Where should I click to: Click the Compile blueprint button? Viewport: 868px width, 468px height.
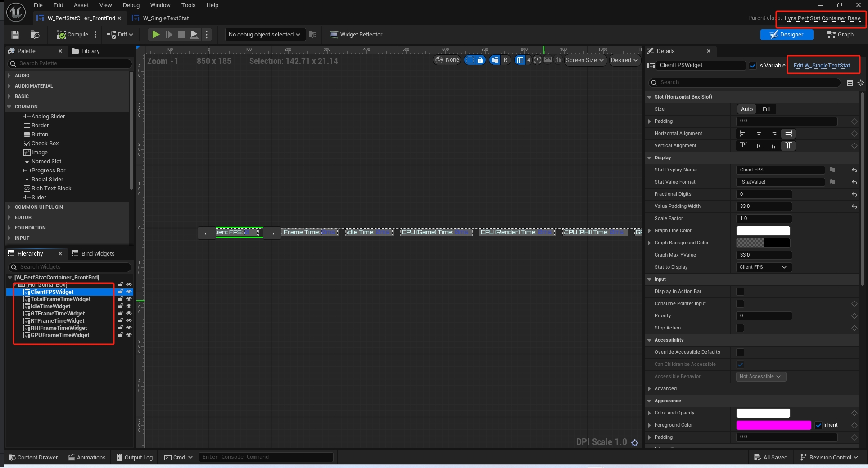coord(72,35)
